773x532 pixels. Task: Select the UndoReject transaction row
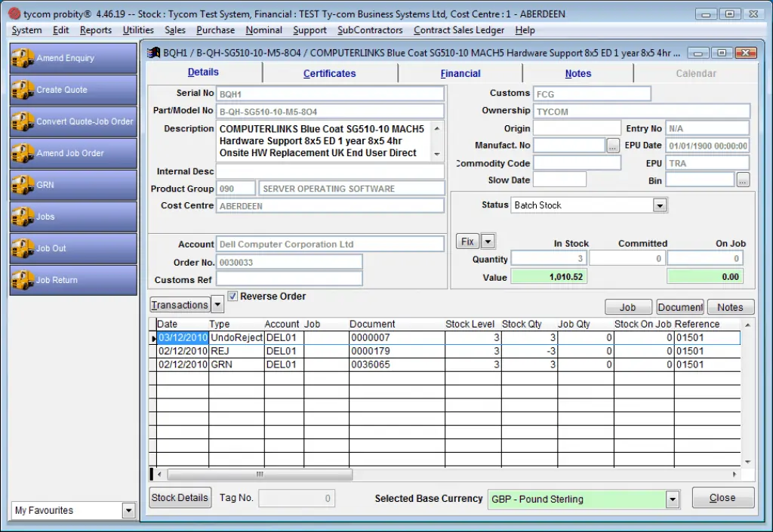tap(448, 337)
